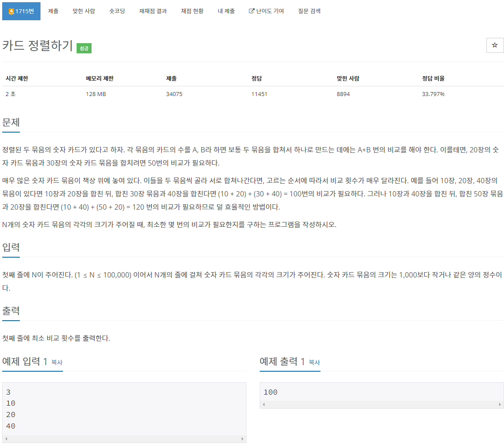Select the 8894 solvers count
Screen dimensions: 504x447
click(343, 94)
